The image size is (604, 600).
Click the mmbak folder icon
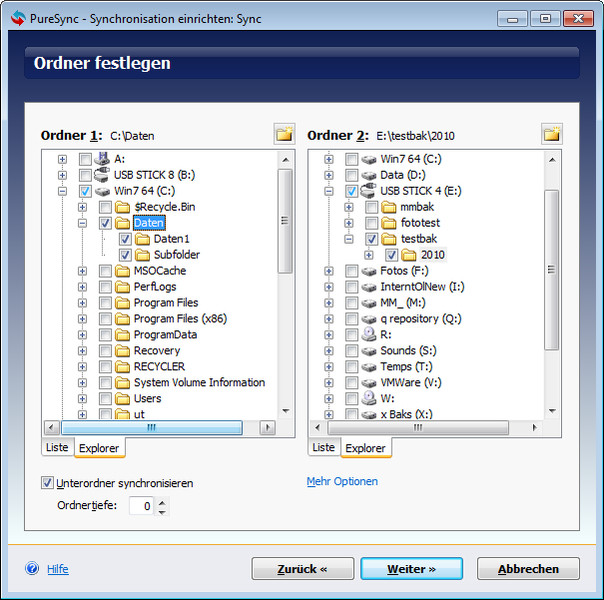point(389,207)
